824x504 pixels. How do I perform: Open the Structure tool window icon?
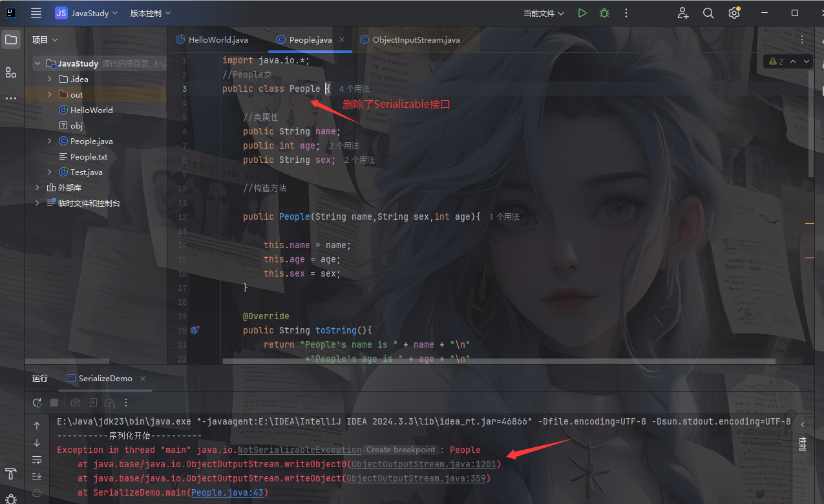(x=11, y=72)
